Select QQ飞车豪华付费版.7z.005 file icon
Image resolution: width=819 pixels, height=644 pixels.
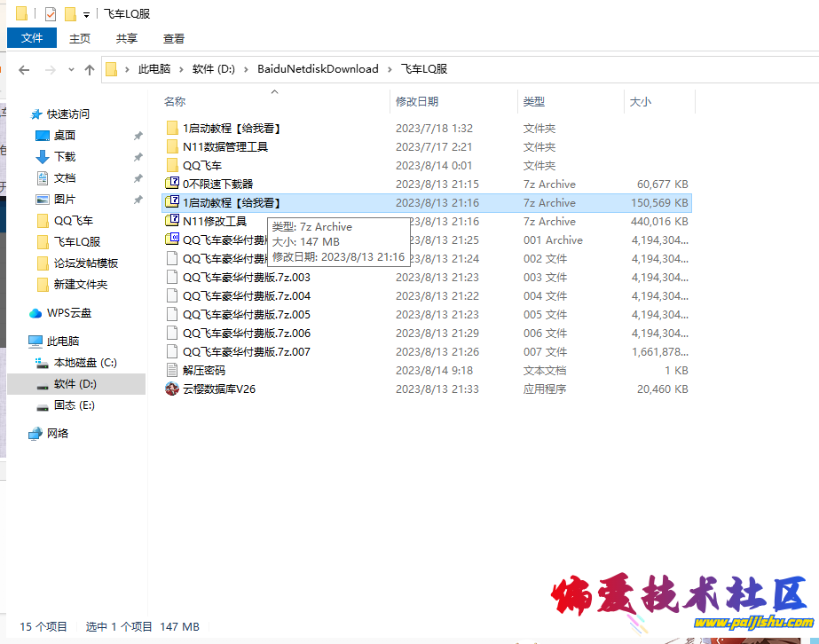pyautogui.click(x=172, y=314)
